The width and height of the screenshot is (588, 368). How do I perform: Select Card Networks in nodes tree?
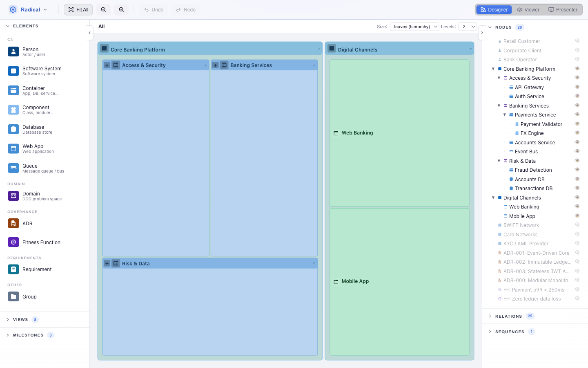tap(521, 234)
